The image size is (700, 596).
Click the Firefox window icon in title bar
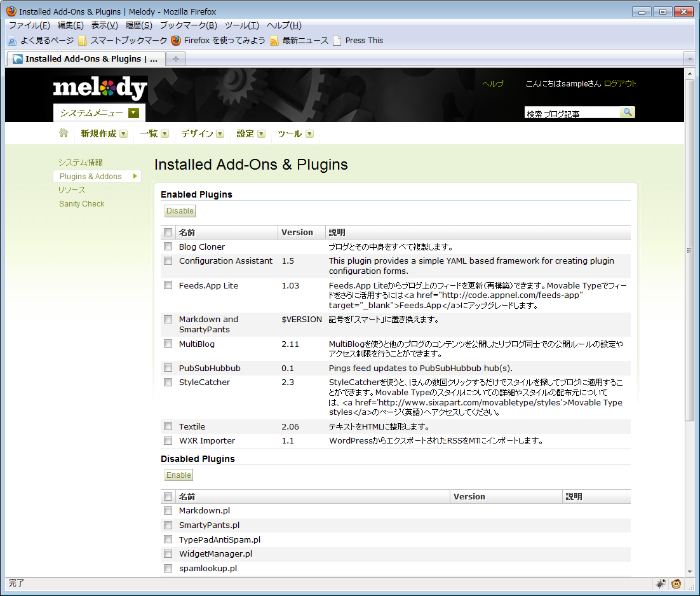point(11,11)
